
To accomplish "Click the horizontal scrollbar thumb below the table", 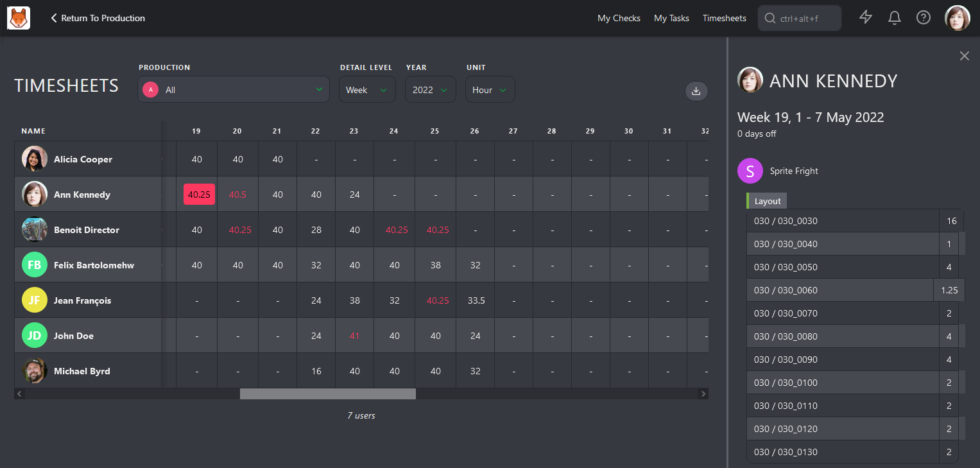I will [x=328, y=394].
